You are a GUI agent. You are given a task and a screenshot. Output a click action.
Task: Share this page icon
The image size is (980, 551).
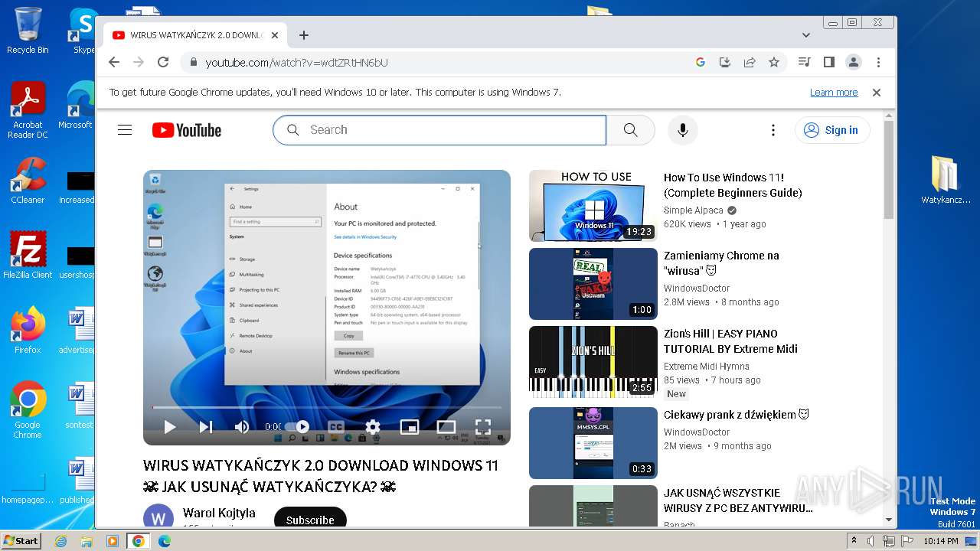pos(750,62)
